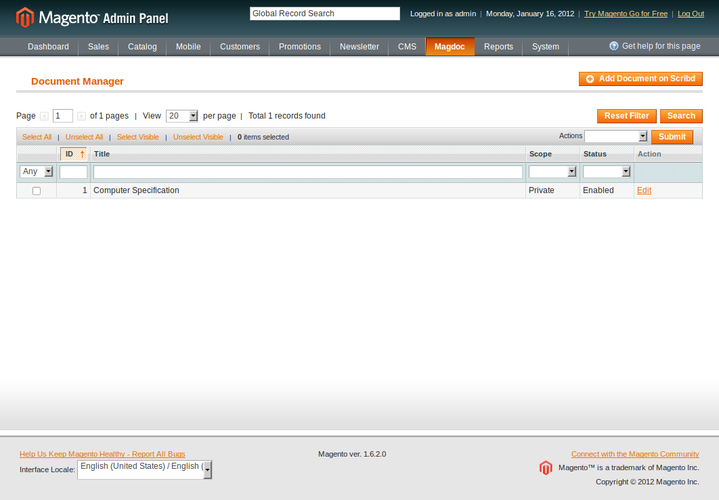The image size is (719, 500).
Task: Click the page number input field
Action: click(x=63, y=116)
